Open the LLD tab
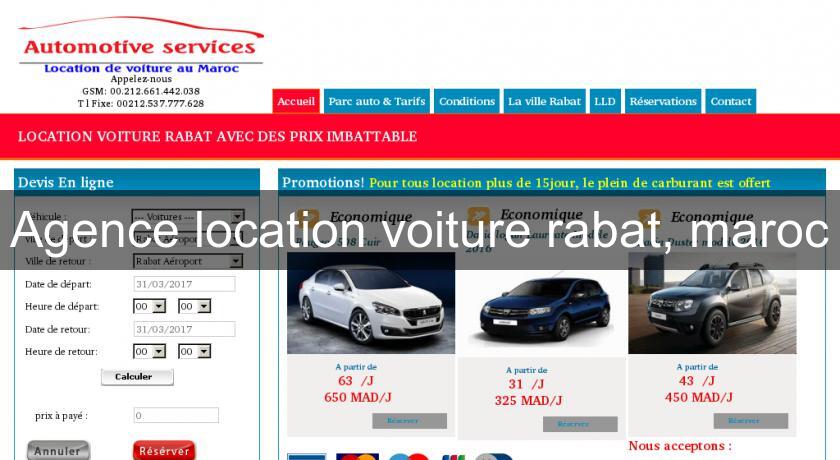 pyautogui.click(x=605, y=101)
